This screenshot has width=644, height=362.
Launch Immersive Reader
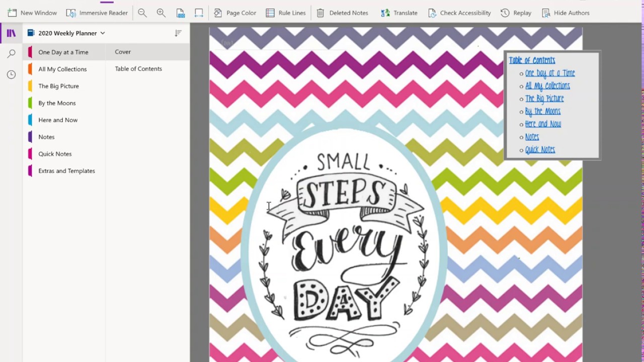pos(97,13)
